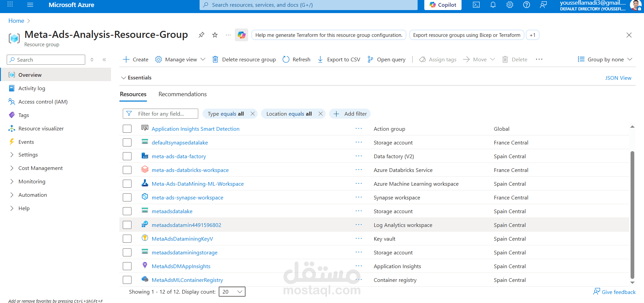Switch to the Recommendations tab

tap(182, 94)
